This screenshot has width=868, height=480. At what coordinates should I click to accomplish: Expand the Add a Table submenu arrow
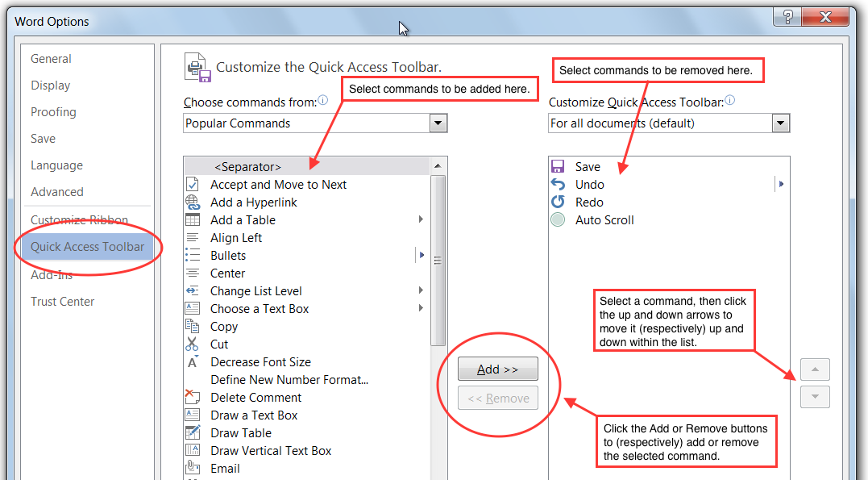pos(421,219)
